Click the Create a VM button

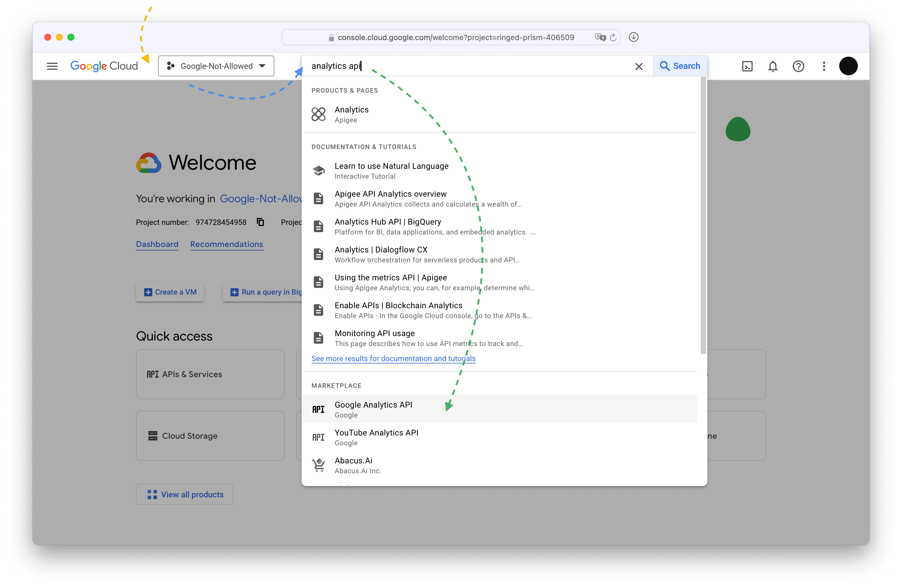click(170, 292)
